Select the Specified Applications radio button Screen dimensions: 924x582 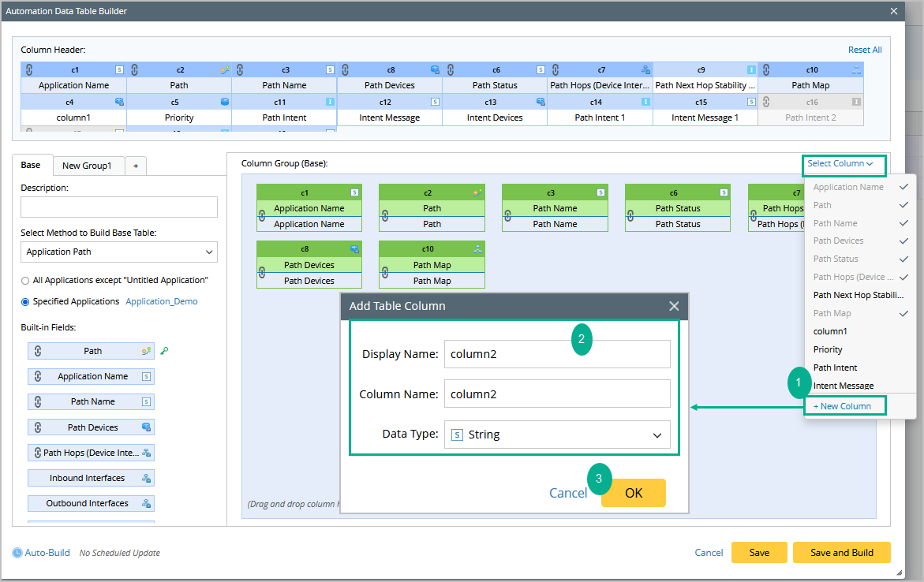coord(26,301)
